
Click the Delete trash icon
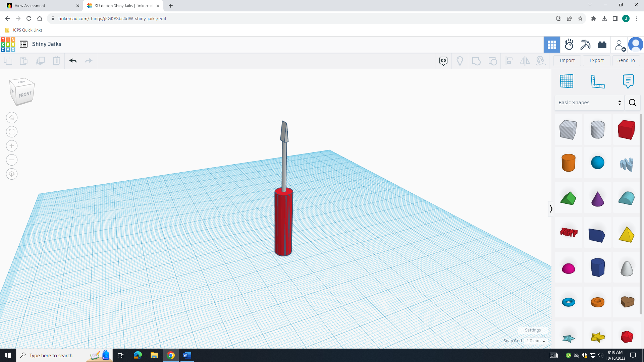click(x=56, y=61)
